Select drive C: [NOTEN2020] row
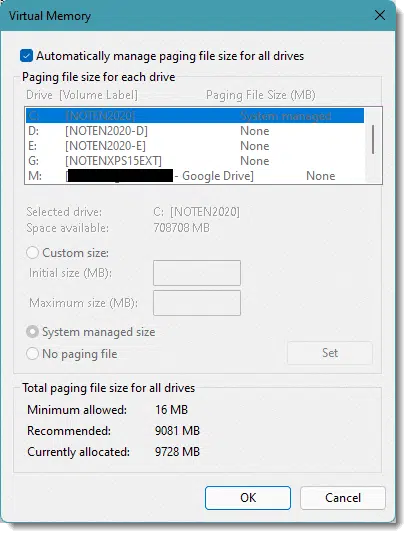The height and width of the screenshot is (538, 411). pos(195,116)
